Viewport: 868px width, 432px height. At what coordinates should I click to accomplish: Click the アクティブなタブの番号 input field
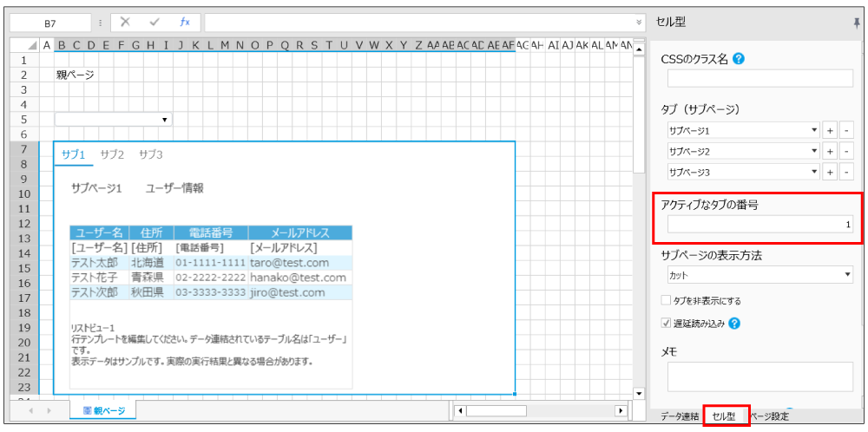coord(759,226)
